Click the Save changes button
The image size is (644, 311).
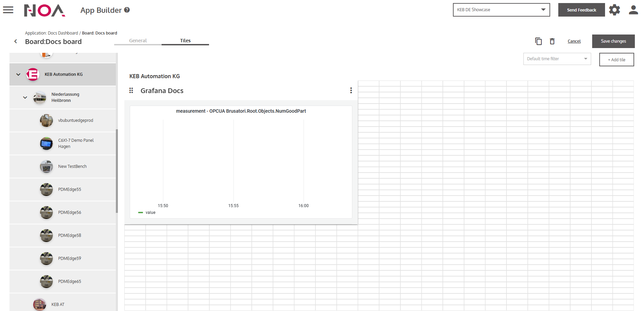click(613, 41)
